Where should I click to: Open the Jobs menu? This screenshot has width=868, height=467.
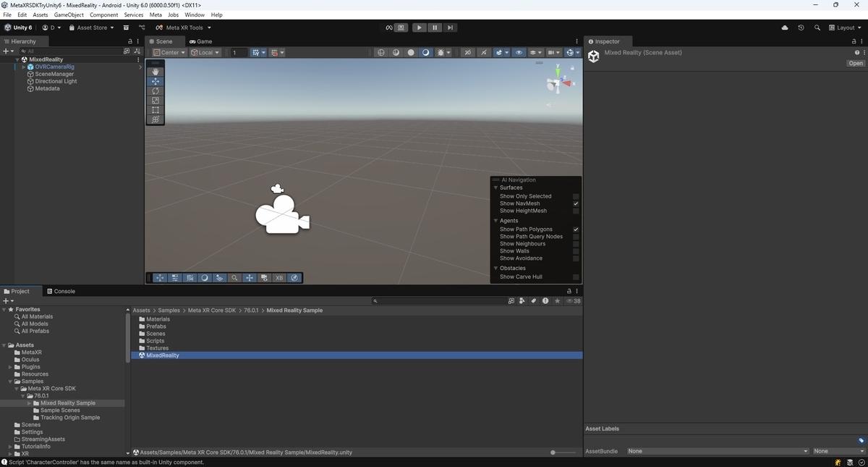click(174, 14)
